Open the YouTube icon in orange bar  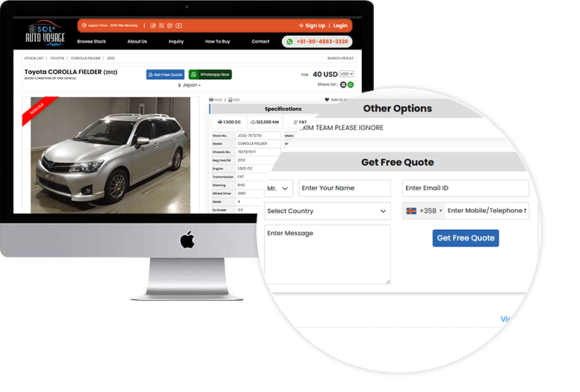point(179,25)
